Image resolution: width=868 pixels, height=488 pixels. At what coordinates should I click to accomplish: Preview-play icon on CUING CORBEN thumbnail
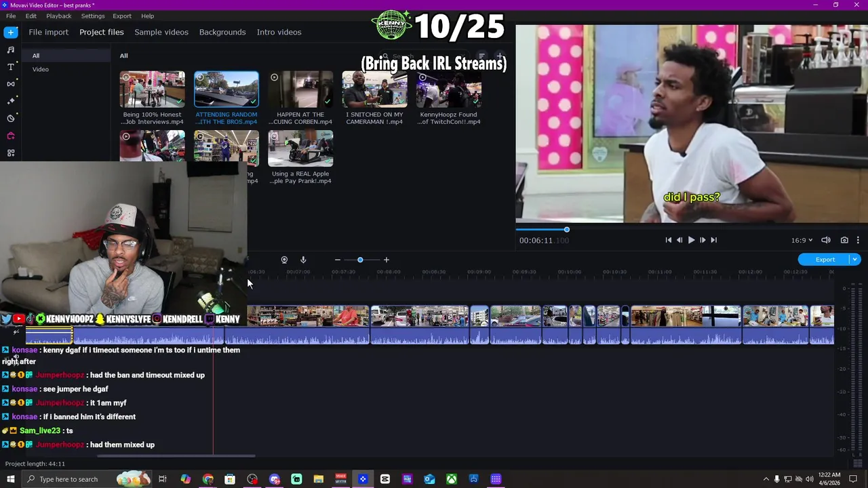point(274,77)
